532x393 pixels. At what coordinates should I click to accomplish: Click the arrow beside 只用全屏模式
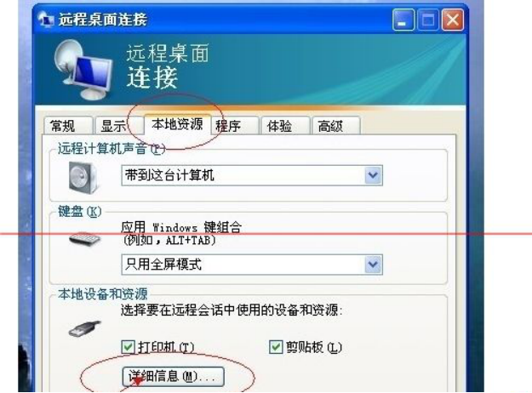tap(373, 265)
